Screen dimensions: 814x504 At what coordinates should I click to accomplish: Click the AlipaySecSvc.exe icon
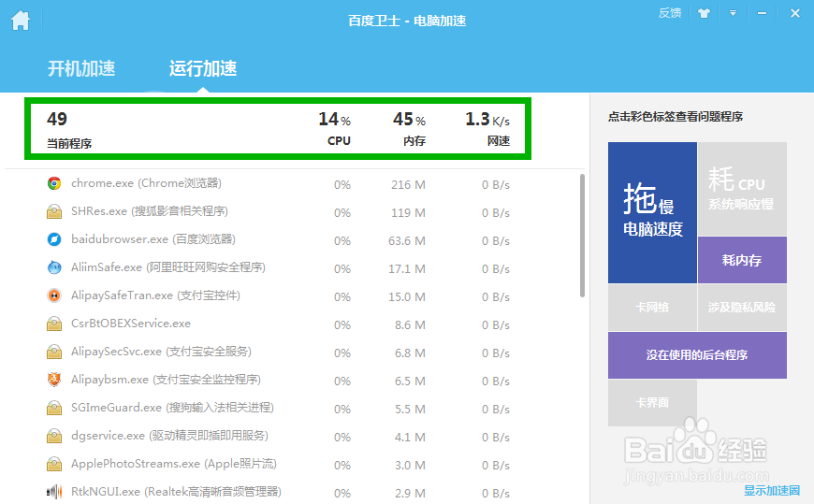(54, 352)
